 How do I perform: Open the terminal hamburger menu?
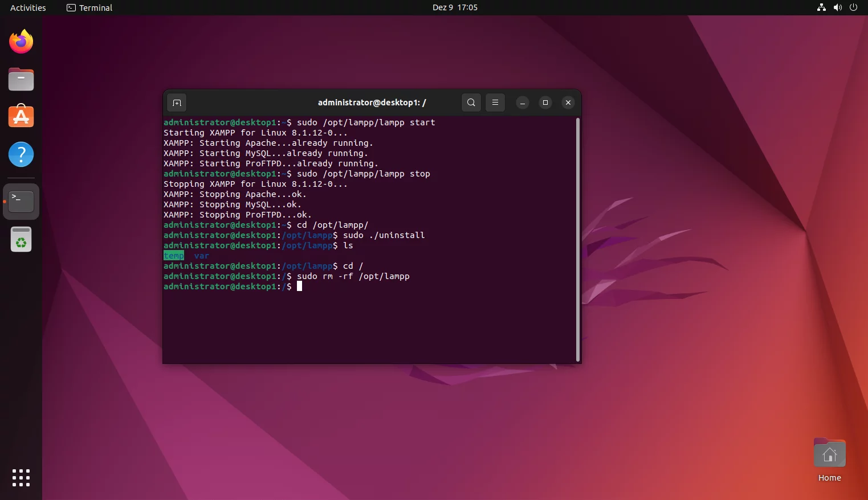click(x=495, y=103)
